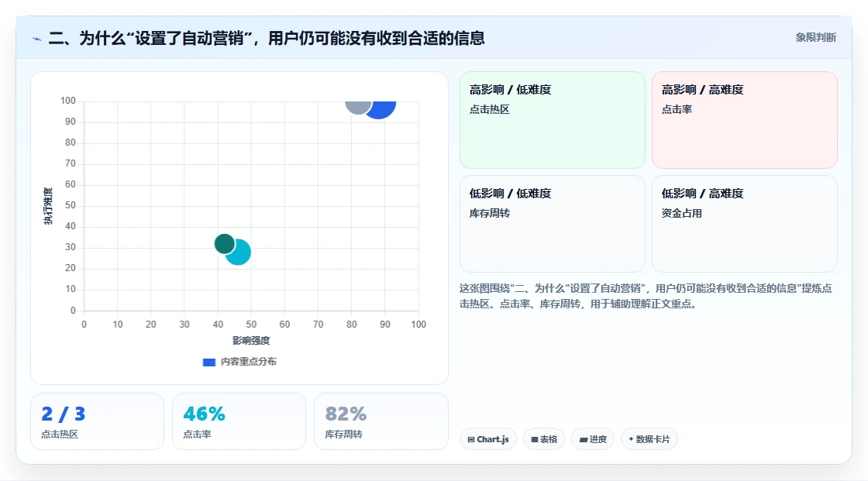Select the gray bubble at top of chart
This screenshot has height=481, width=868.
pos(357,107)
